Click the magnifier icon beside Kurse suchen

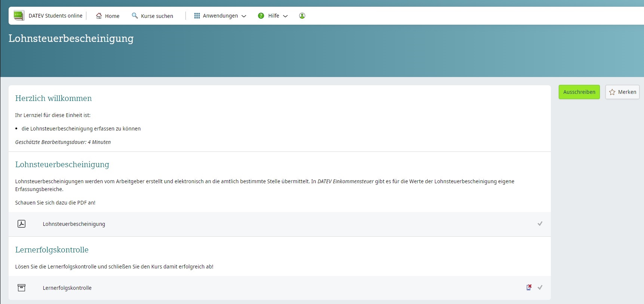[x=135, y=16]
